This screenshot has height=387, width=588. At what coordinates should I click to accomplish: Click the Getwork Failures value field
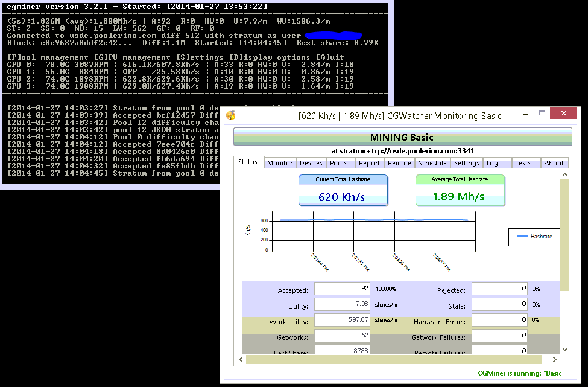pyautogui.click(x=499, y=336)
